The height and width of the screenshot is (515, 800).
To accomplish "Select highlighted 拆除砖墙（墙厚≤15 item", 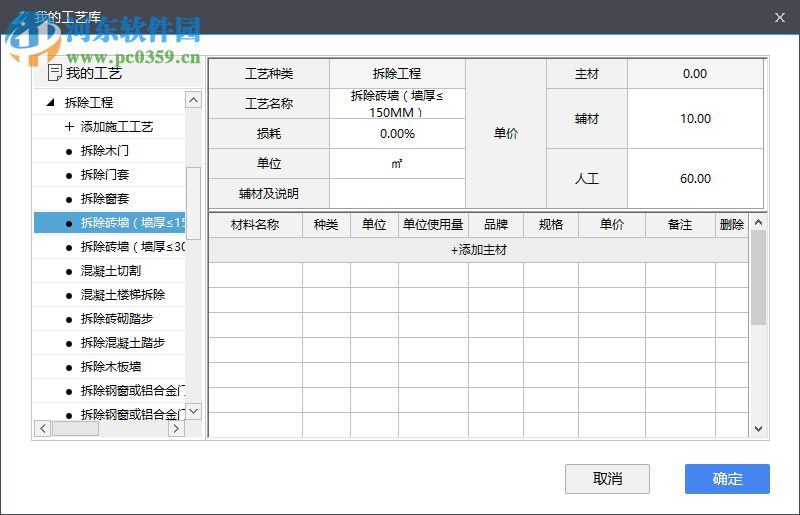I will [x=109, y=223].
